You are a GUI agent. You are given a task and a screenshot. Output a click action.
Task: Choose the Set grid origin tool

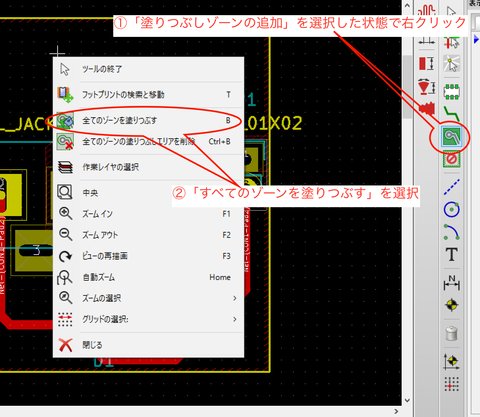point(452,384)
